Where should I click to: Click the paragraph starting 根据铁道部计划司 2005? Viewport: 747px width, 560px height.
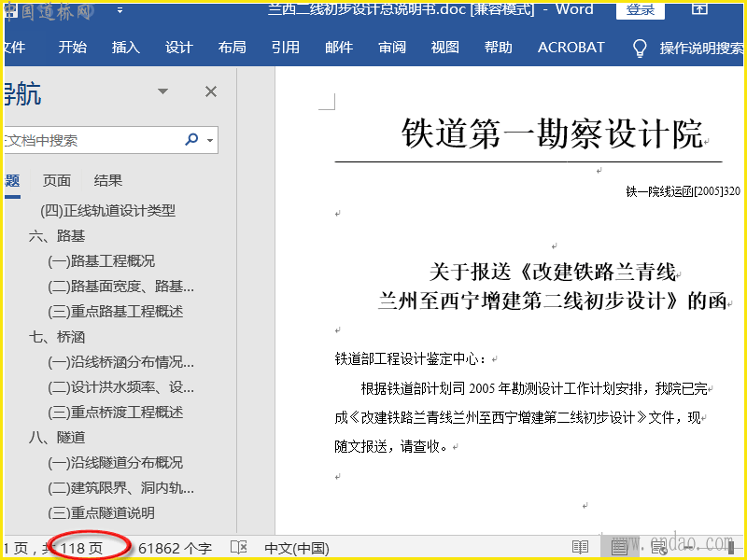(x=521, y=417)
